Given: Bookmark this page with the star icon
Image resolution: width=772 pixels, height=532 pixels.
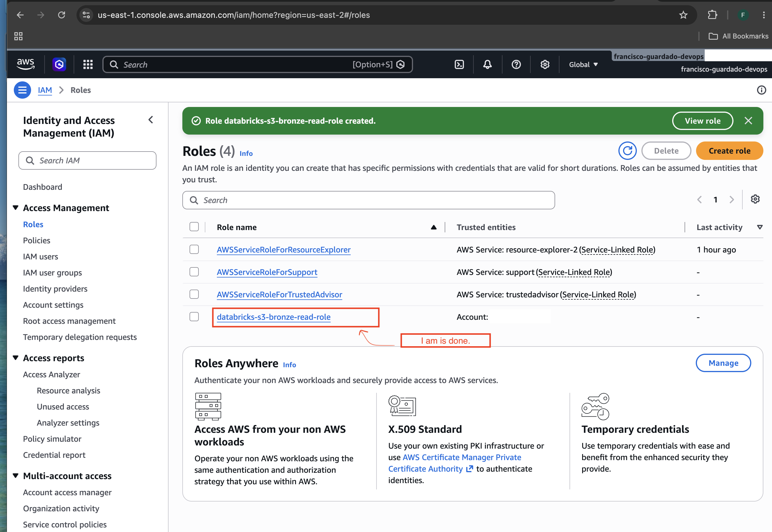Looking at the screenshot, I should [x=683, y=15].
